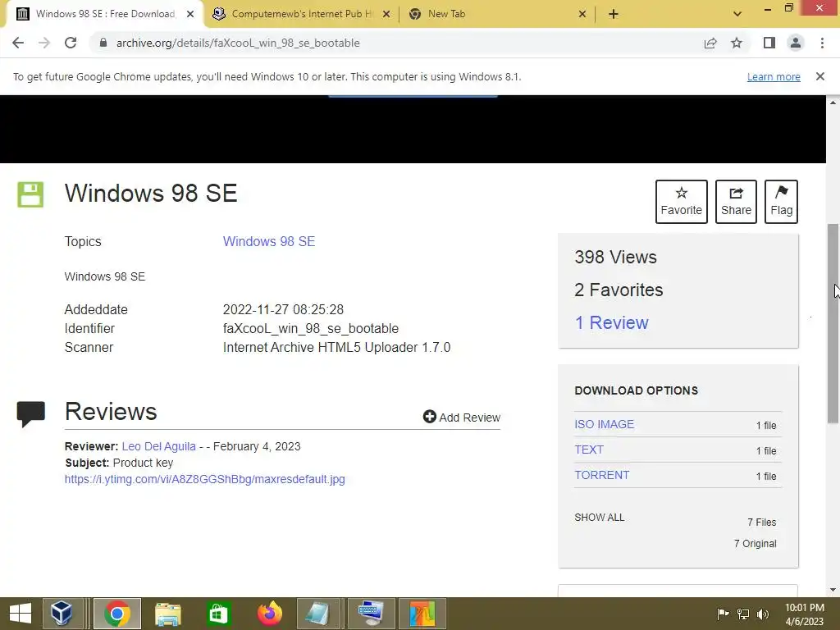Image resolution: width=840 pixels, height=630 pixels.
Task: Click the '7 Files' count
Action: click(761, 523)
